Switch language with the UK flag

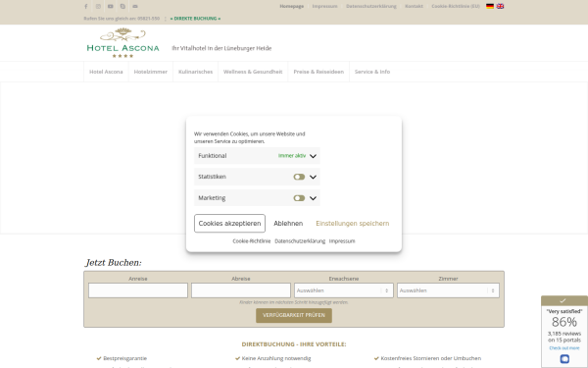tap(500, 6)
